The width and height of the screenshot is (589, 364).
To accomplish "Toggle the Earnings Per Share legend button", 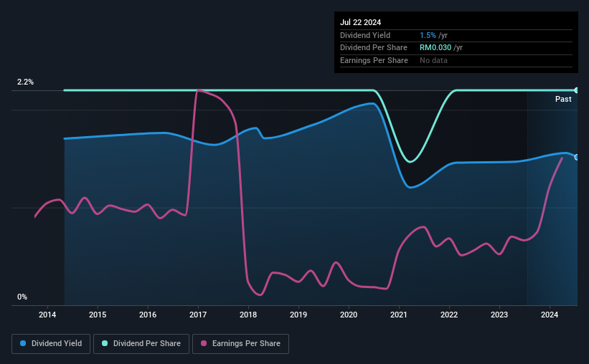I will (240, 344).
